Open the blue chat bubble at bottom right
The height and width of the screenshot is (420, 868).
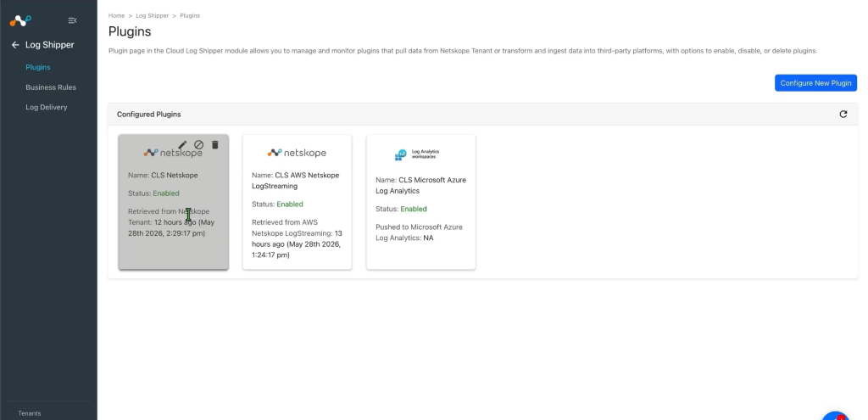[x=835, y=417]
